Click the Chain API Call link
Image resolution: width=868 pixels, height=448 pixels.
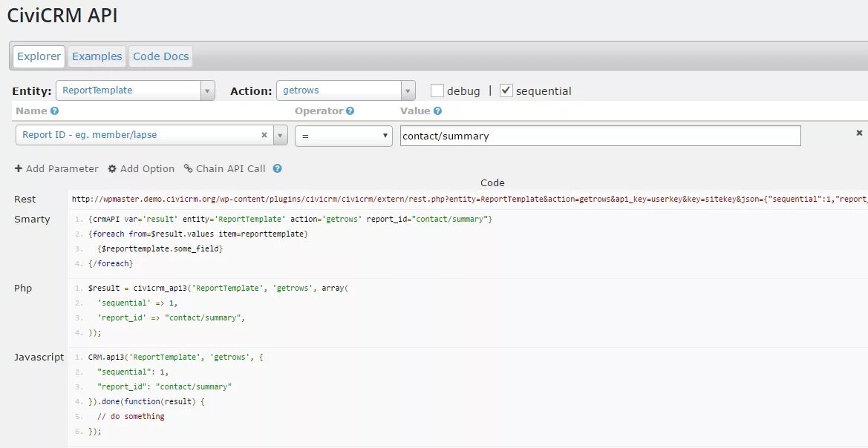click(x=225, y=168)
